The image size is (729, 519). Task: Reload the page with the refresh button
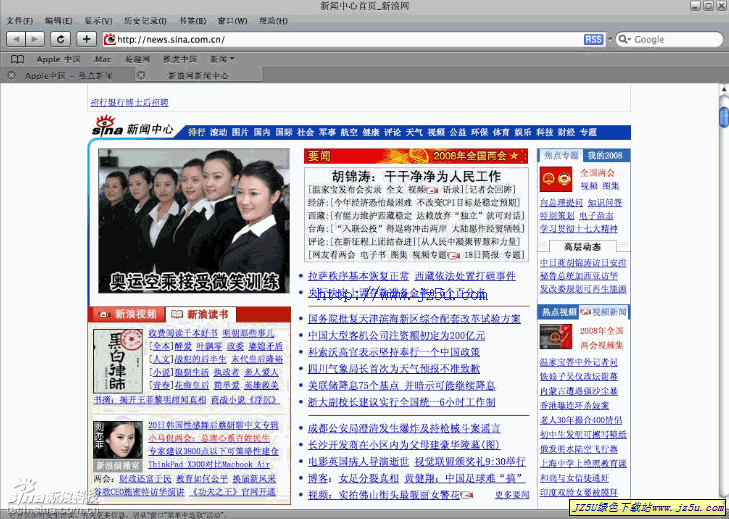[x=60, y=39]
